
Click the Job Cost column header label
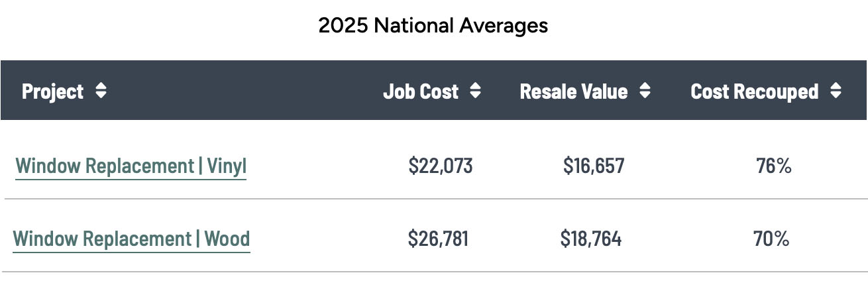(421, 91)
